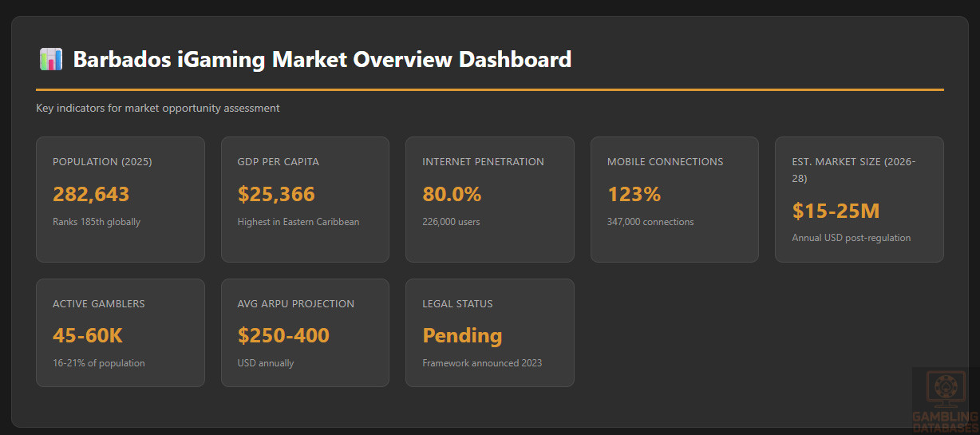Click the Pending legal status text
This screenshot has width=980, height=435.
click(462, 335)
